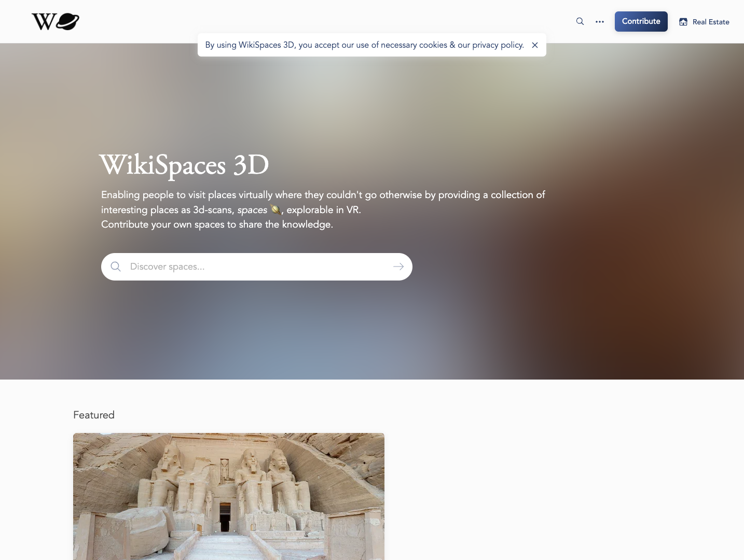Click the Discover spaces input field

(233, 266)
